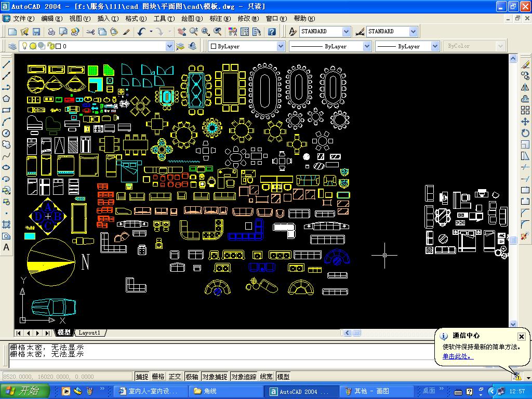The height and width of the screenshot is (399, 532).
Task: Open the color ByLayer dropdown
Action: 281,46
